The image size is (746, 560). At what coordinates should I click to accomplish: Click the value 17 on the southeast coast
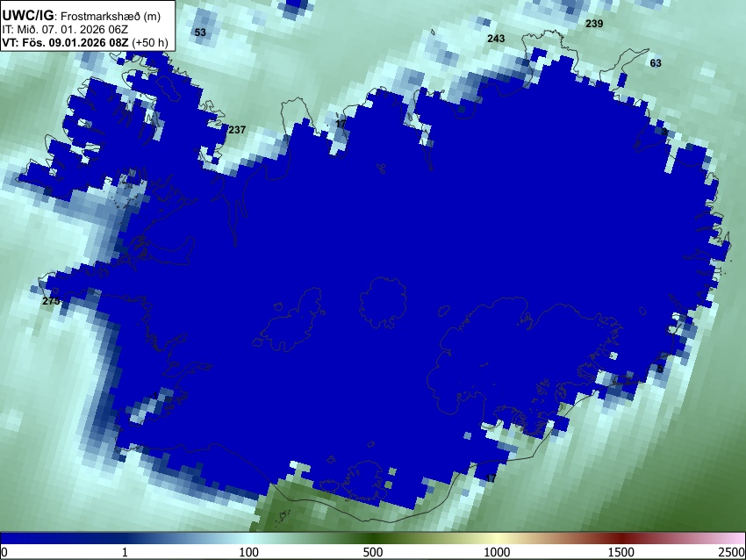click(491, 478)
